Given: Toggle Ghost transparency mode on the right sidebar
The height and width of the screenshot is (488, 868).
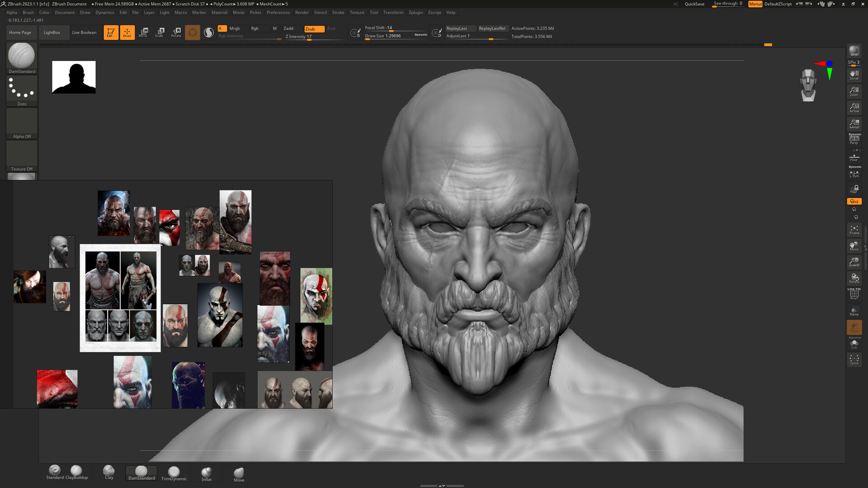Looking at the screenshot, I should [854, 327].
